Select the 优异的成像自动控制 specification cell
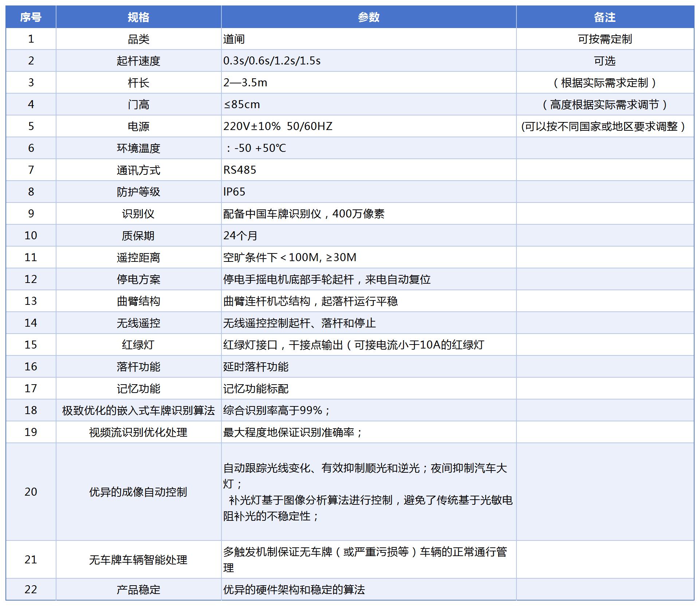 (x=138, y=492)
